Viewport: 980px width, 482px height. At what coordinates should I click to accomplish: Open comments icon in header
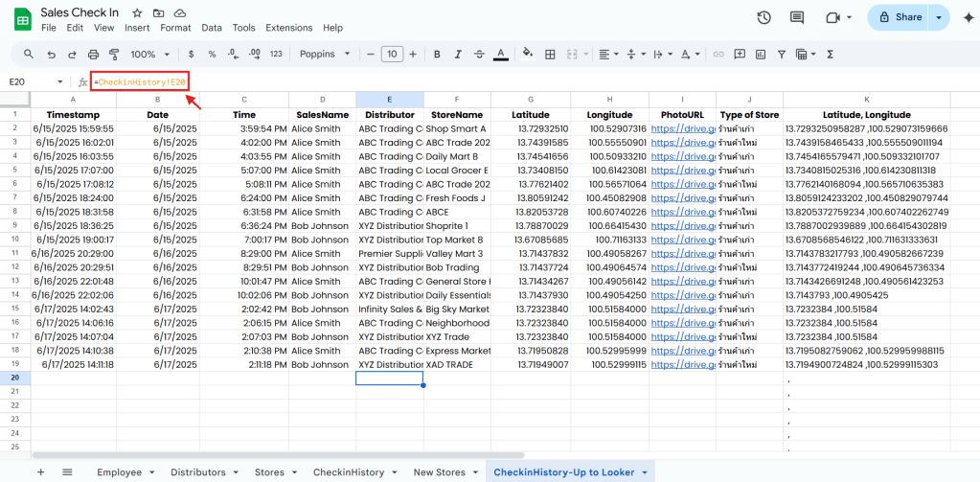tap(796, 17)
